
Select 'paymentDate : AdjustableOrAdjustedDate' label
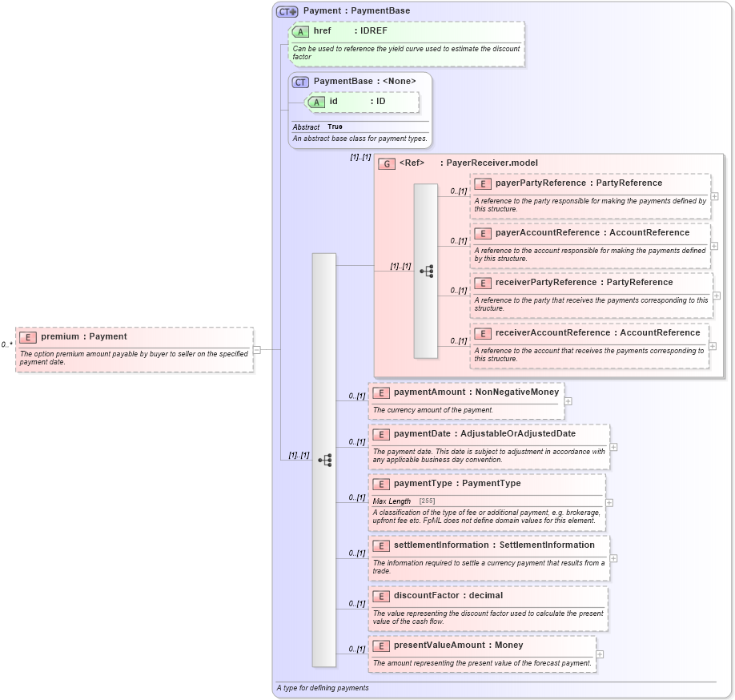(484, 433)
